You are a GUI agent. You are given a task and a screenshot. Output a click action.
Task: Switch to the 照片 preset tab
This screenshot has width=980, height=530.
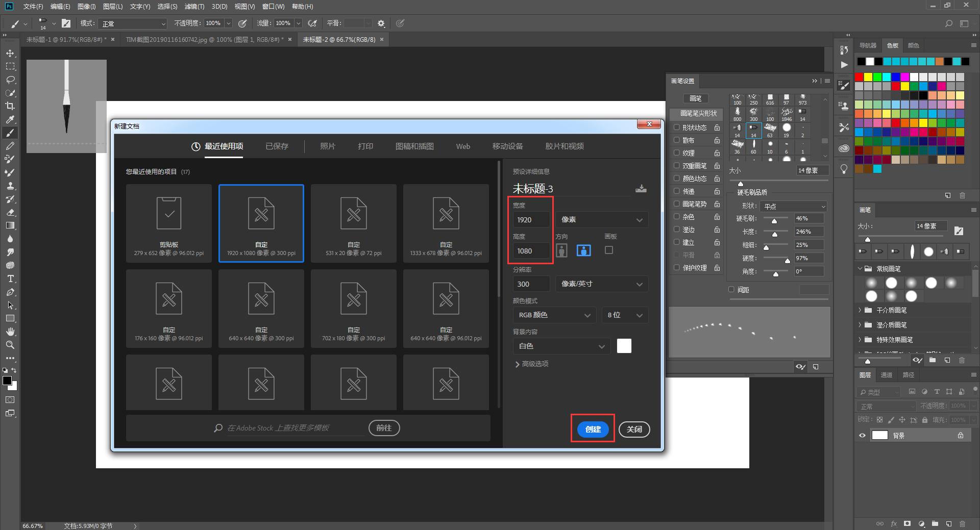[328, 146]
